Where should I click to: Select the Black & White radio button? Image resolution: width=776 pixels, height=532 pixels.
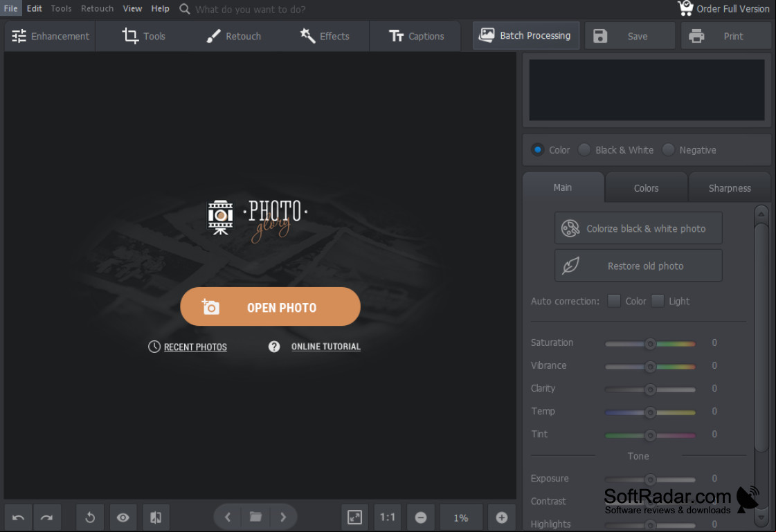[584, 149]
